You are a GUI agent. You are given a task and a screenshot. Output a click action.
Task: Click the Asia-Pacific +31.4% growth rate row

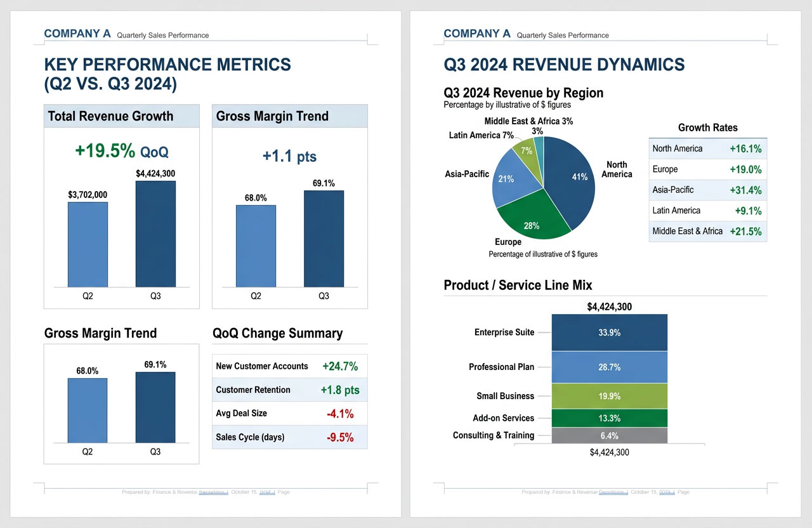pyautogui.click(x=707, y=190)
